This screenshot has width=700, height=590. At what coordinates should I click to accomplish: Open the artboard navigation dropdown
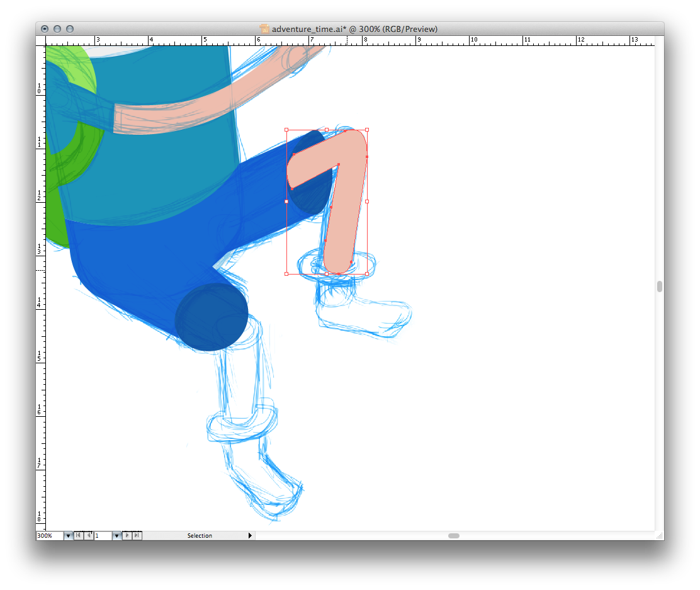click(116, 536)
